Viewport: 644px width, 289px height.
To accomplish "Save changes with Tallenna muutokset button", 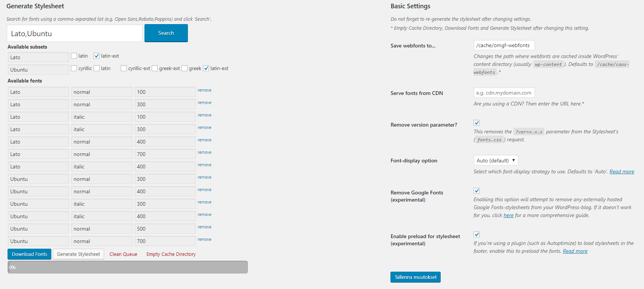I will point(415,277).
